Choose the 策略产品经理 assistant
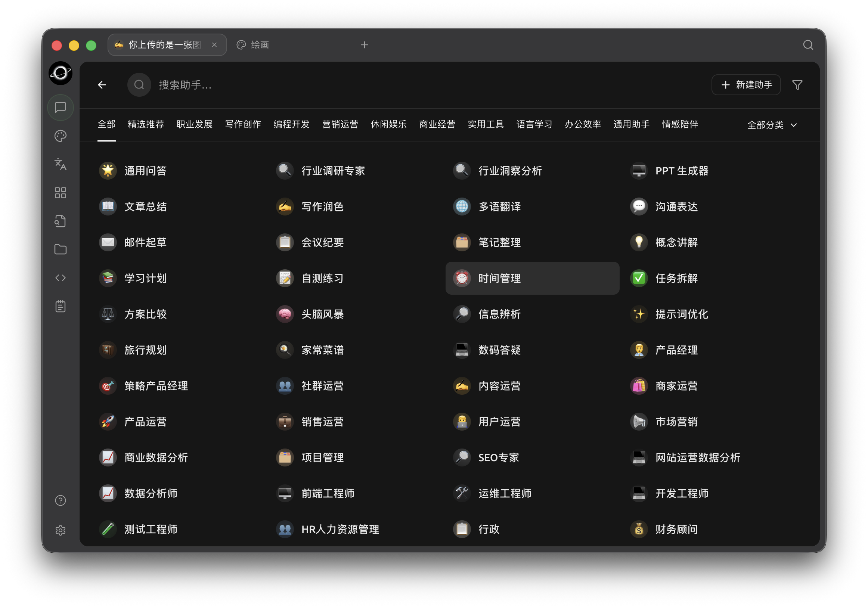This screenshot has width=868, height=608. point(178,386)
